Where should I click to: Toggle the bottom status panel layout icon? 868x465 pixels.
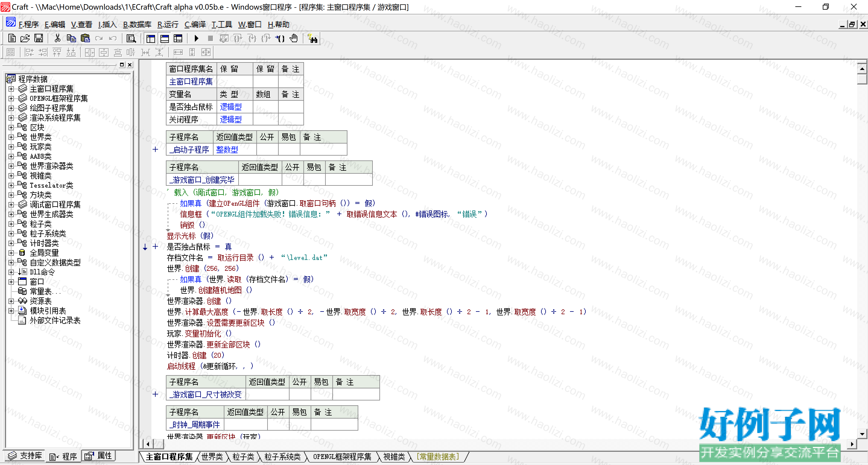pyautogui.click(x=164, y=38)
